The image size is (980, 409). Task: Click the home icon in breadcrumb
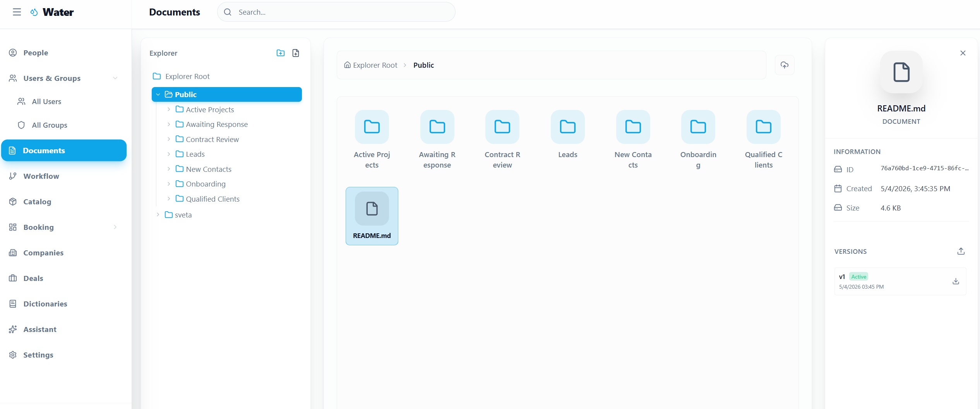(348, 65)
